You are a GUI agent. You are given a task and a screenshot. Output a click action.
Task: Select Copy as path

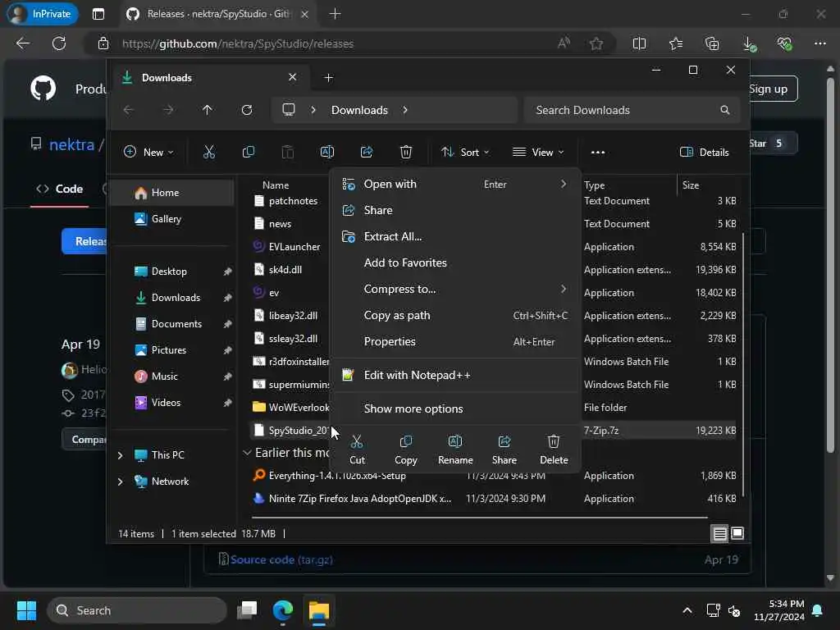click(x=454, y=315)
